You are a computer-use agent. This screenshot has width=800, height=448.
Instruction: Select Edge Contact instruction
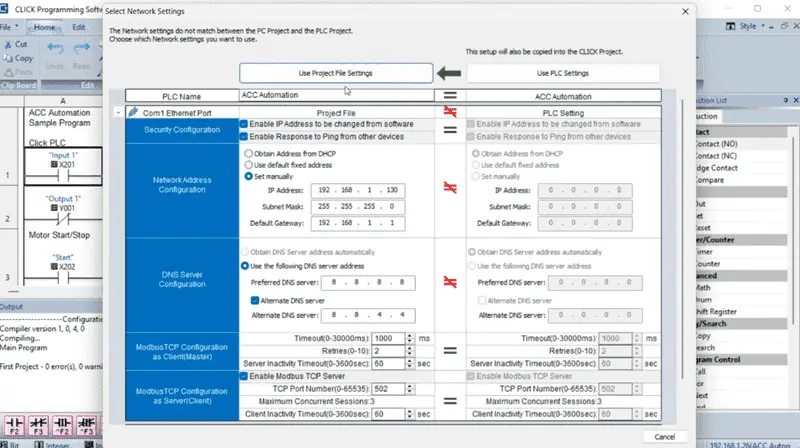(717, 168)
